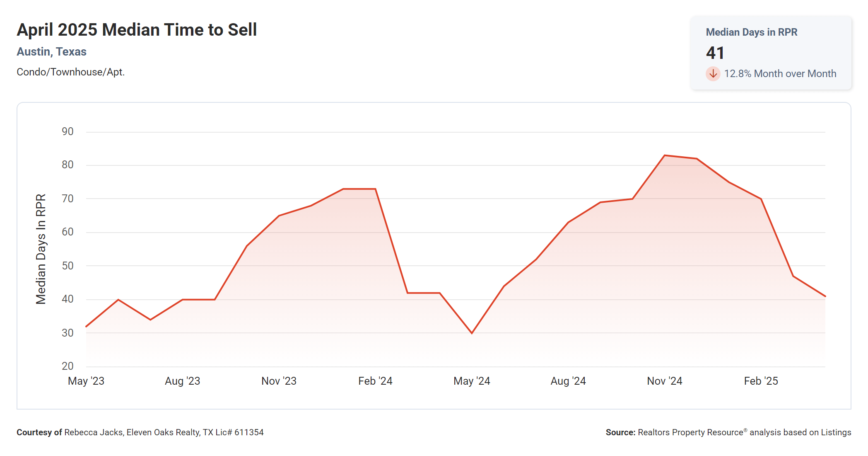The image size is (868, 456).
Task: Click the "Feb '24" x-axis label
Action: point(375,381)
